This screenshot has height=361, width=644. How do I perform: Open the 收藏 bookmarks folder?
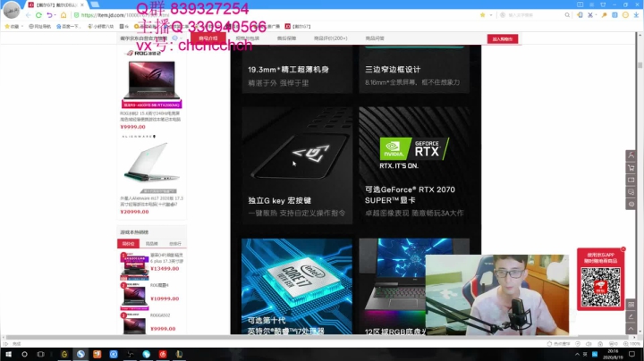(x=13, y=26)
